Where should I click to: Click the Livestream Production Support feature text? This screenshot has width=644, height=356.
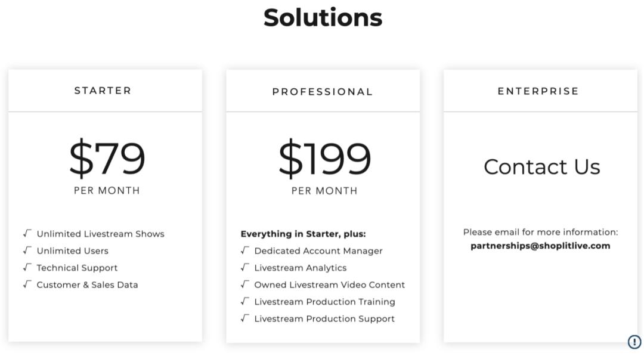324,318
